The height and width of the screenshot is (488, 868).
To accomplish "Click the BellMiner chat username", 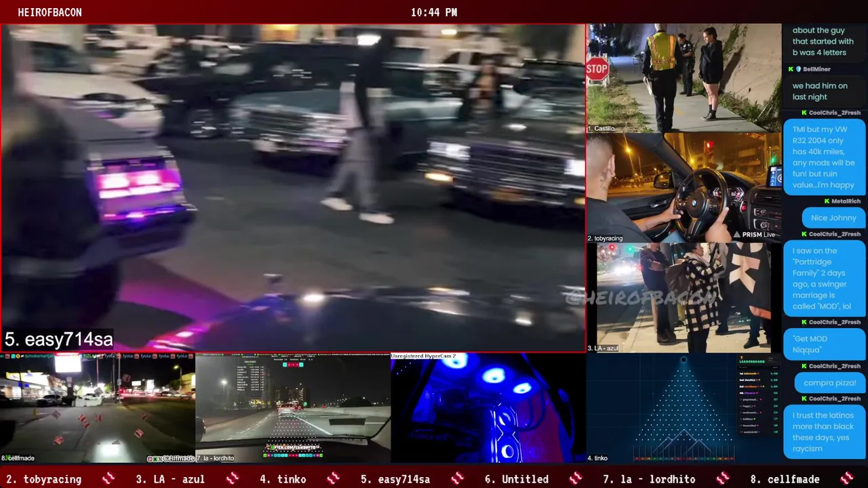I will pos(816,69).
